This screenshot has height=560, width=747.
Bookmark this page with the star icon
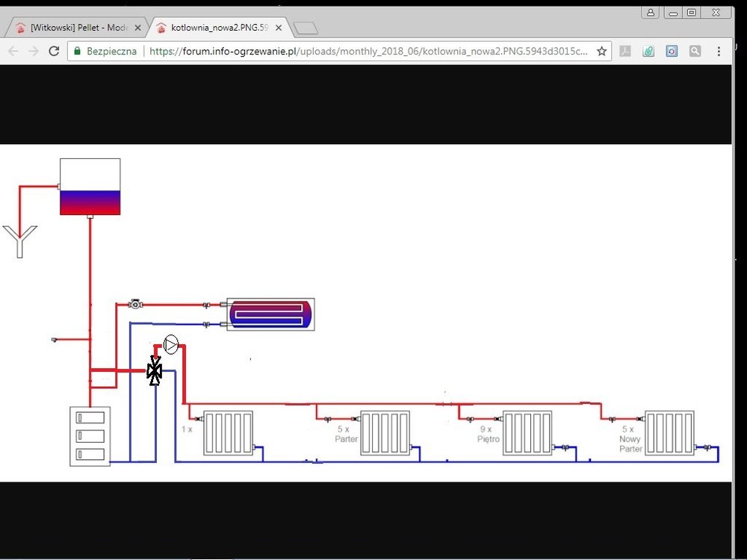pos(601,52)
